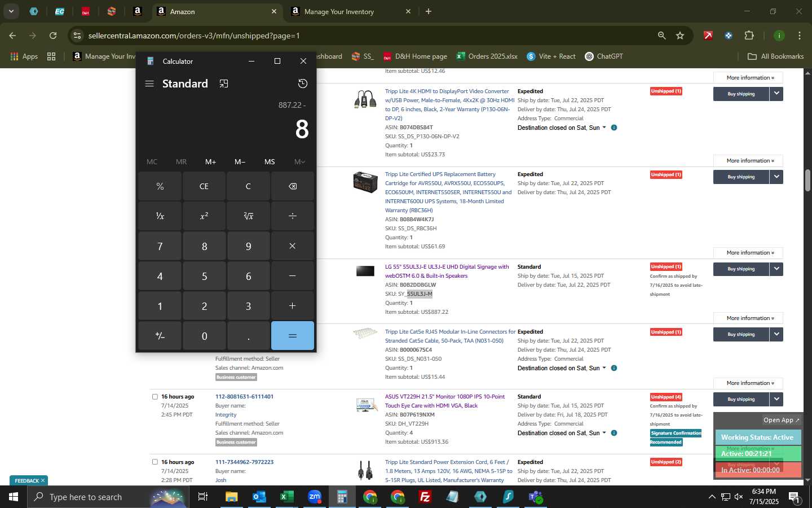Screen dimensions: 812x508
Task: Open the All Bookmarks folder
Action: click(x=775, y=56)
